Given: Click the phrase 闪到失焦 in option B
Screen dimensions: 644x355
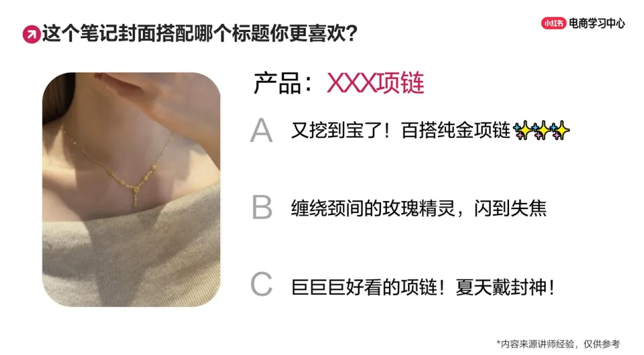Looking at the screenshot, I should (x=510, y=208).
